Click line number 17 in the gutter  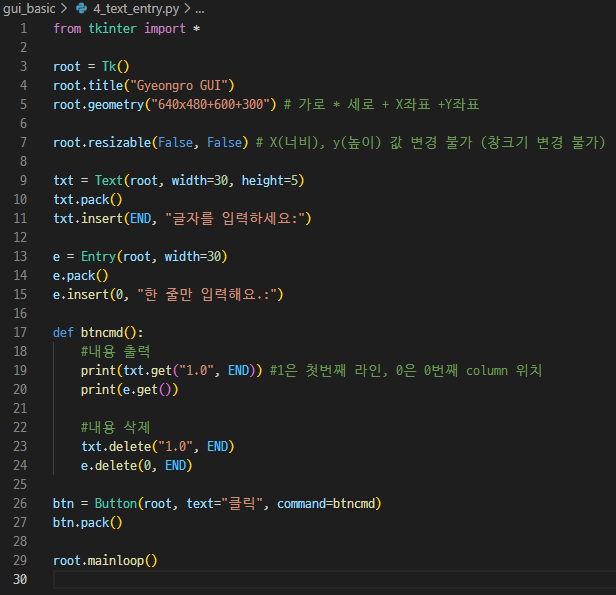(20, 332)
